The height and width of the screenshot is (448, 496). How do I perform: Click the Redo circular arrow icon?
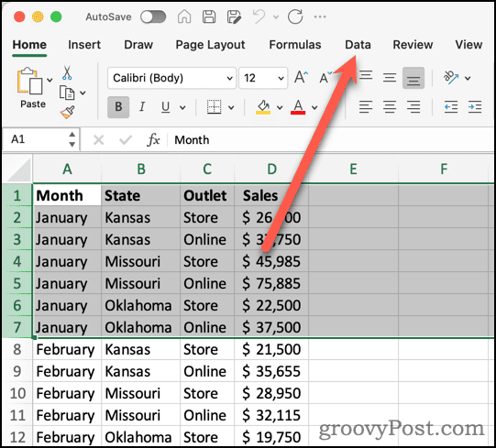(295, 16)
